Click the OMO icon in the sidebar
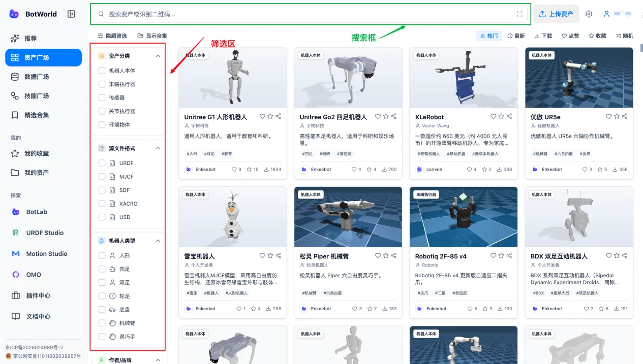The image size is (643, 364). click(15, 274)
